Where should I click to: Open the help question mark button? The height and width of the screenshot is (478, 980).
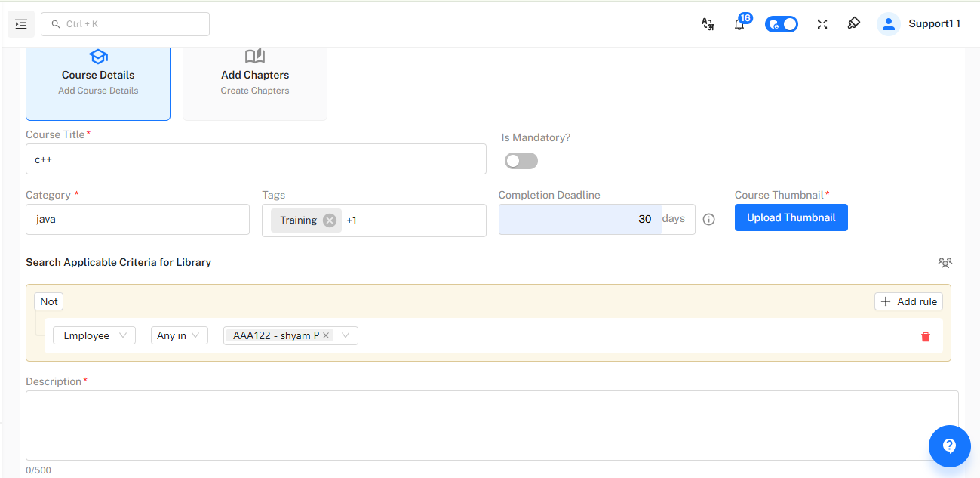pyautogui.click(x=949, y=446)
